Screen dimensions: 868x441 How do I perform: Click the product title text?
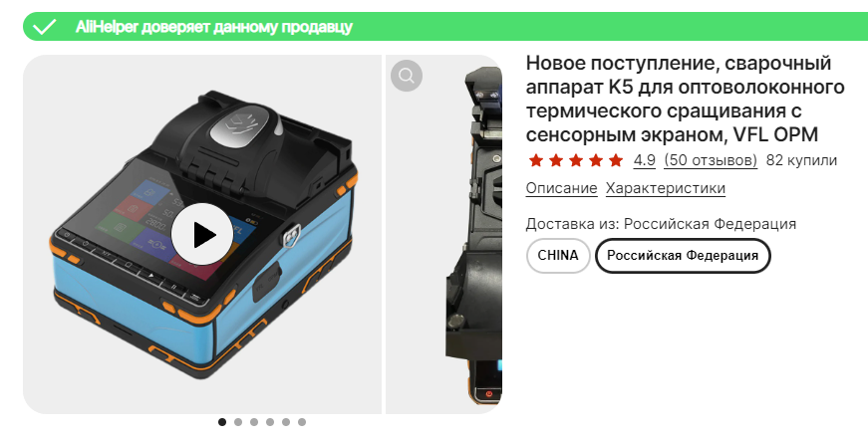click(686, 99)
